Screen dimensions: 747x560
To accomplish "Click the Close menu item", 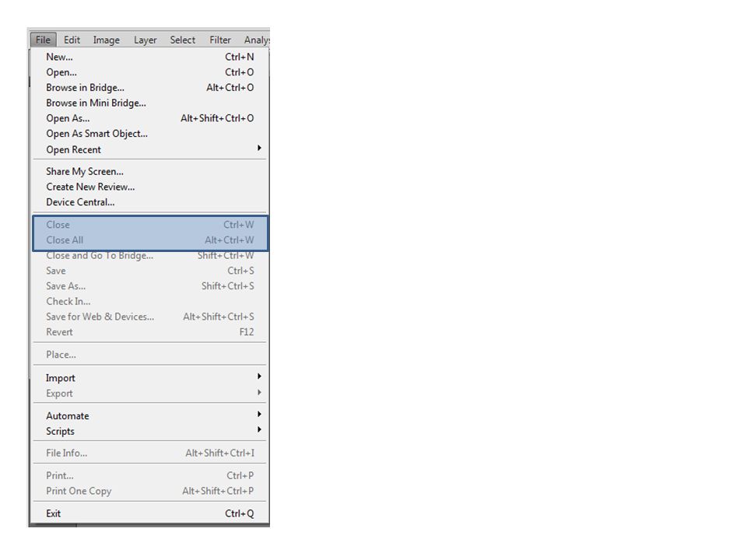I will coord(150,225).
